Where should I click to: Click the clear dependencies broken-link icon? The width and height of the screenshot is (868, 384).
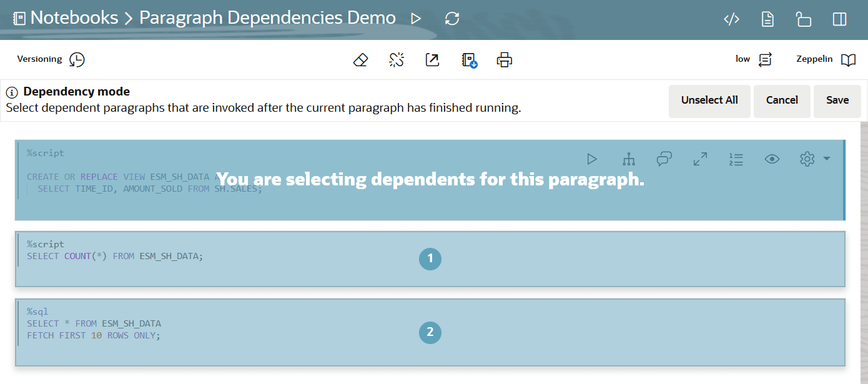[397, 60]
